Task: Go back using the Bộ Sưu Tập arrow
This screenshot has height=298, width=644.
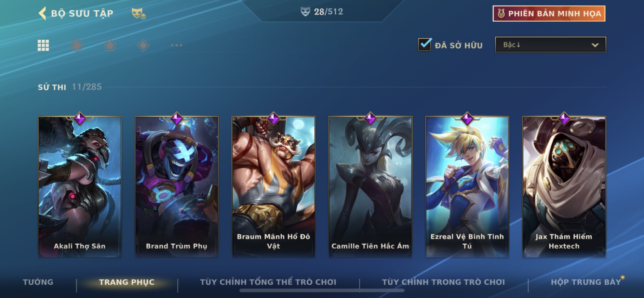Action: 42,14
